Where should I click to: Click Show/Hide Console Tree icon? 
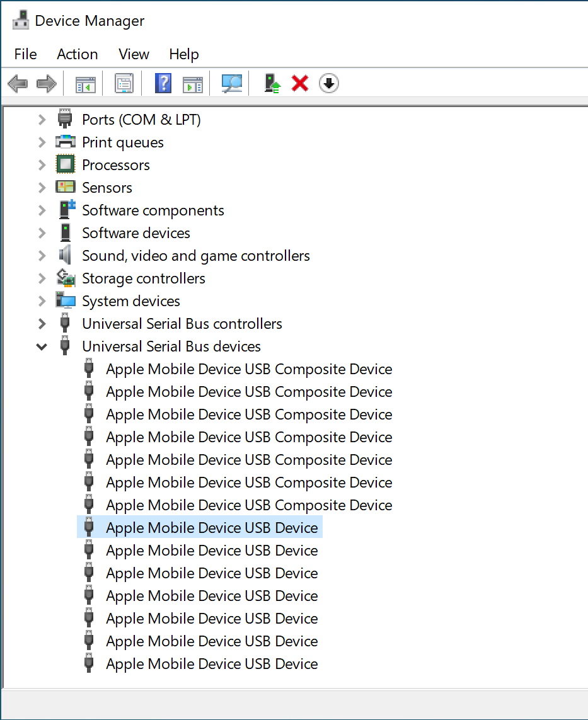click(x=85, y=83)
